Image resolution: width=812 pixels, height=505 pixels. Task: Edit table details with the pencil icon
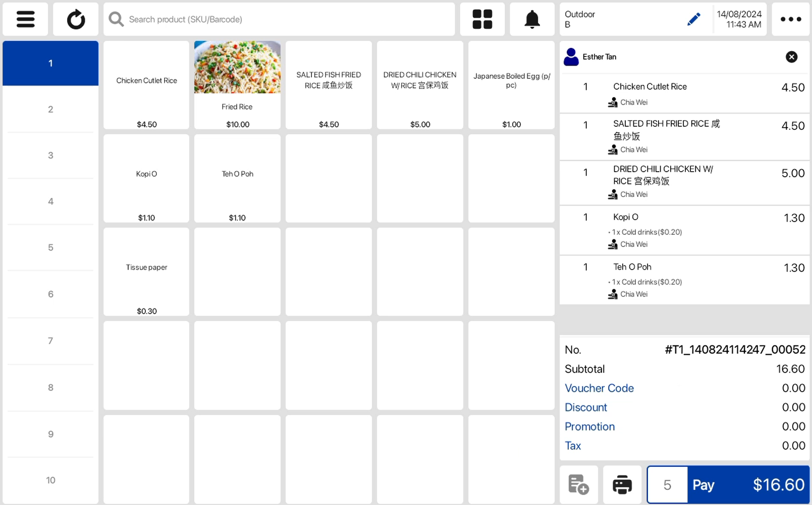click(x=693, y=19)
